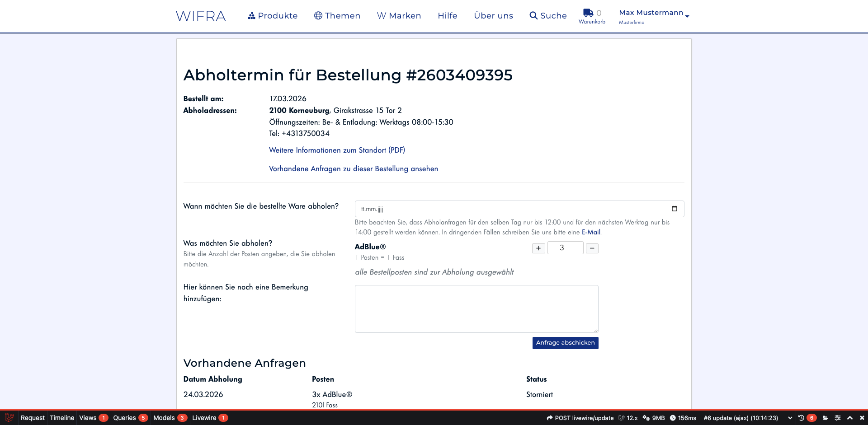Click Weitere Informationen zum Standort PDF link
The height and width of the screenshot is (425, 868).
(337, 150)
